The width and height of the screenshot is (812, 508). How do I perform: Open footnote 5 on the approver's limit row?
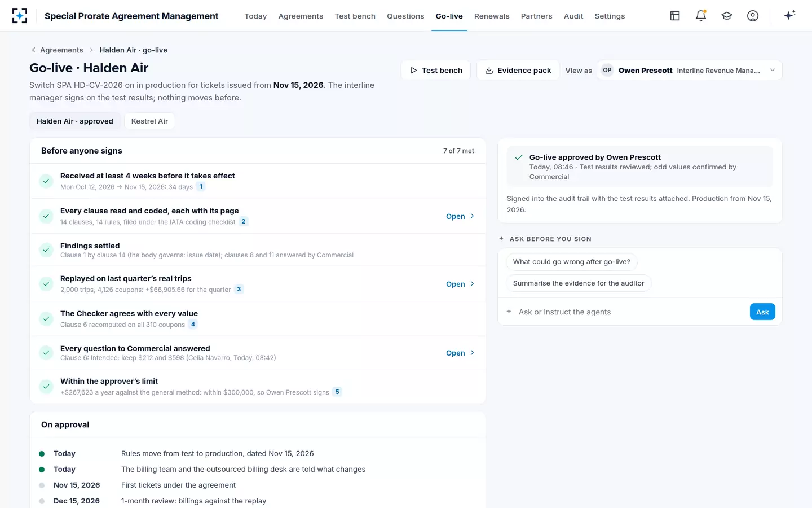pyautogui.click(x=337, y=392)
